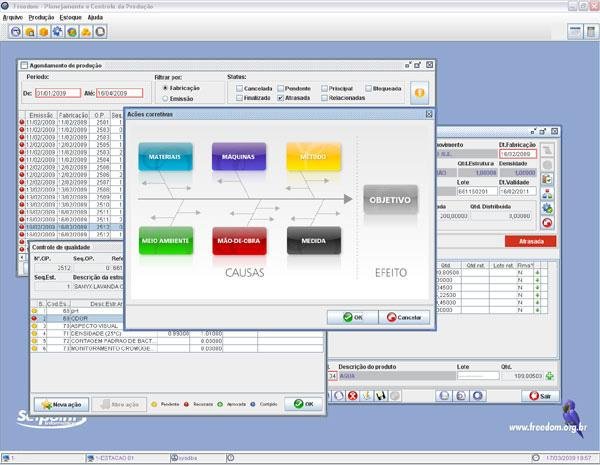This screenshot has height=465, width=600.
Task: Click the first of three navigation icons before Sair
Action: [444, 396]
